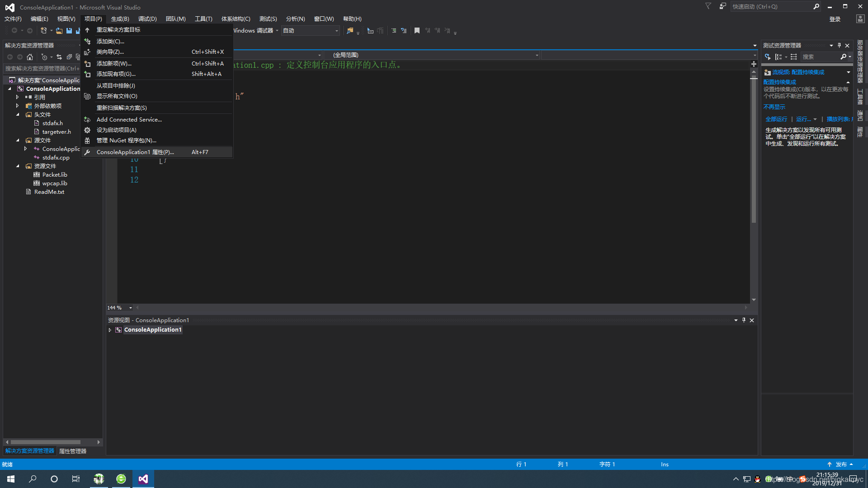Switch to 属性管理器 tab
868x488 pixels.
[73, 451]
